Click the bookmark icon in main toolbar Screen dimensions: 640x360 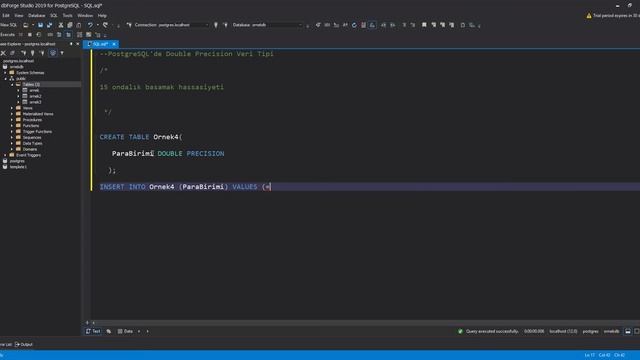coord(424,25)
